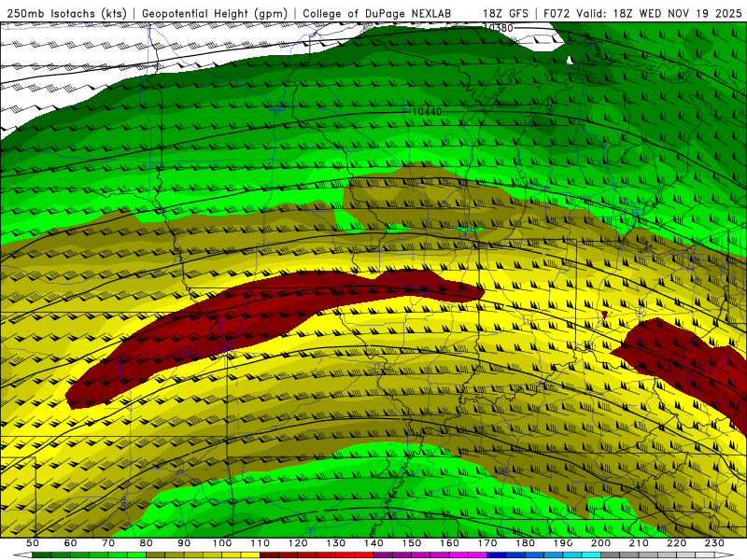The image size is (747, 560).
Task: Click the small dark red dot between jet cores
Action: tap(604, 315)
